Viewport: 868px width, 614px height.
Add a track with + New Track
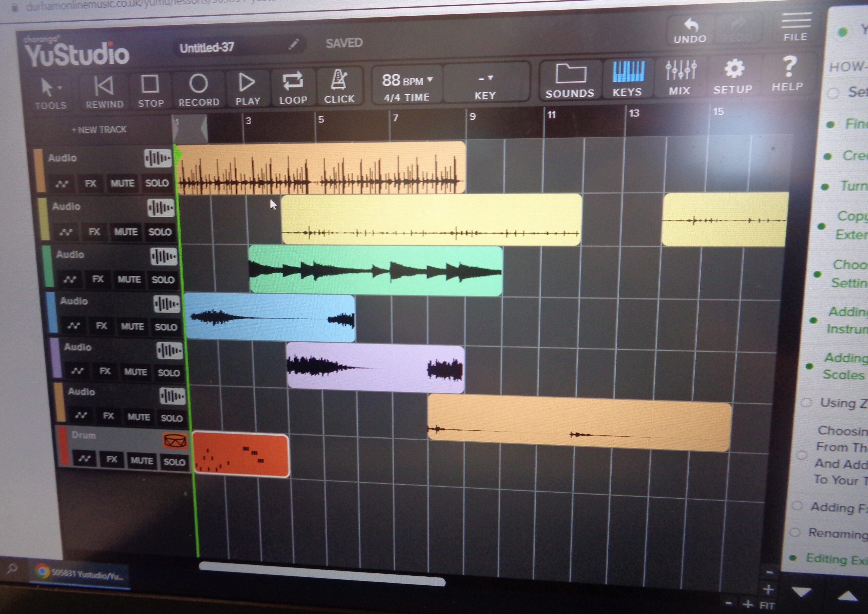tap(99, 130)
